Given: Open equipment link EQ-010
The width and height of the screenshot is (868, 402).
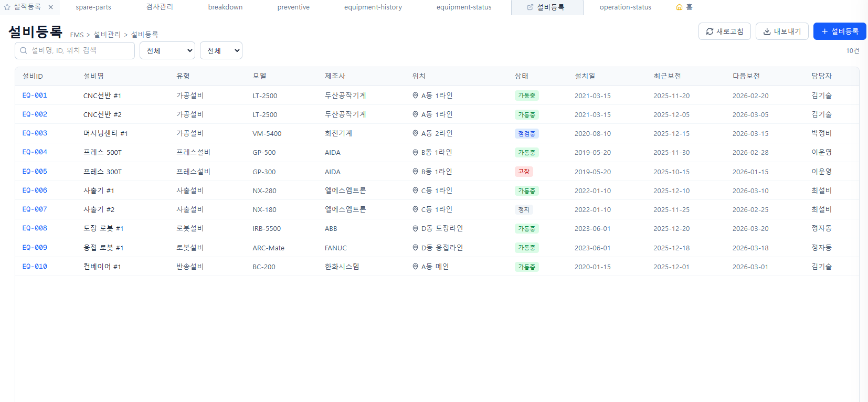Looking at the screenshot, I should pyautogui.click(x=35, y=267).
